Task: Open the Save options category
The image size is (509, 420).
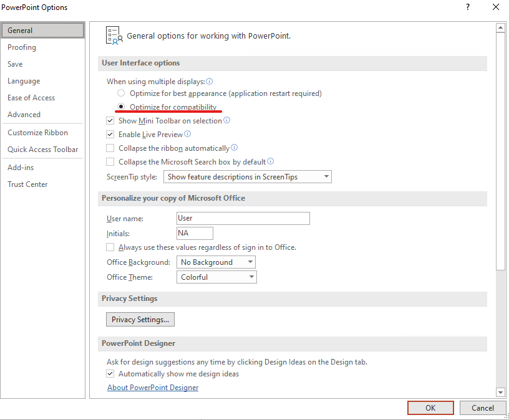Action: click(43, 64)
